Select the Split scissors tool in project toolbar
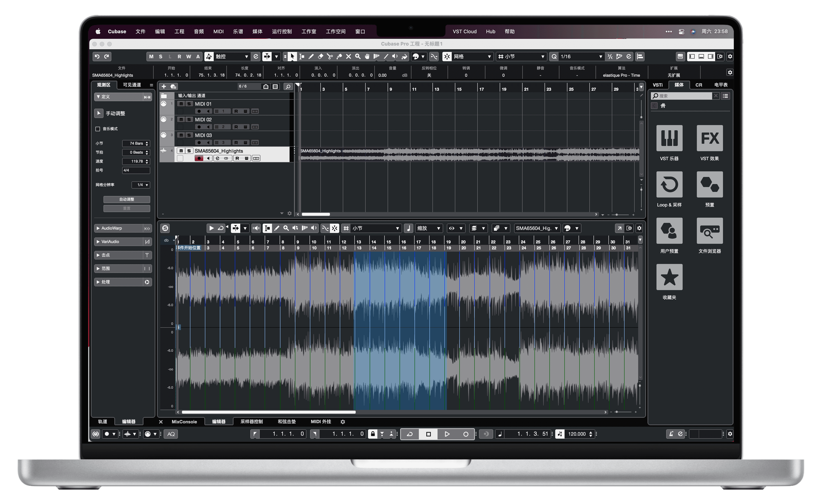The width and height of the screenshot is (822, 504). click(330, 57)
